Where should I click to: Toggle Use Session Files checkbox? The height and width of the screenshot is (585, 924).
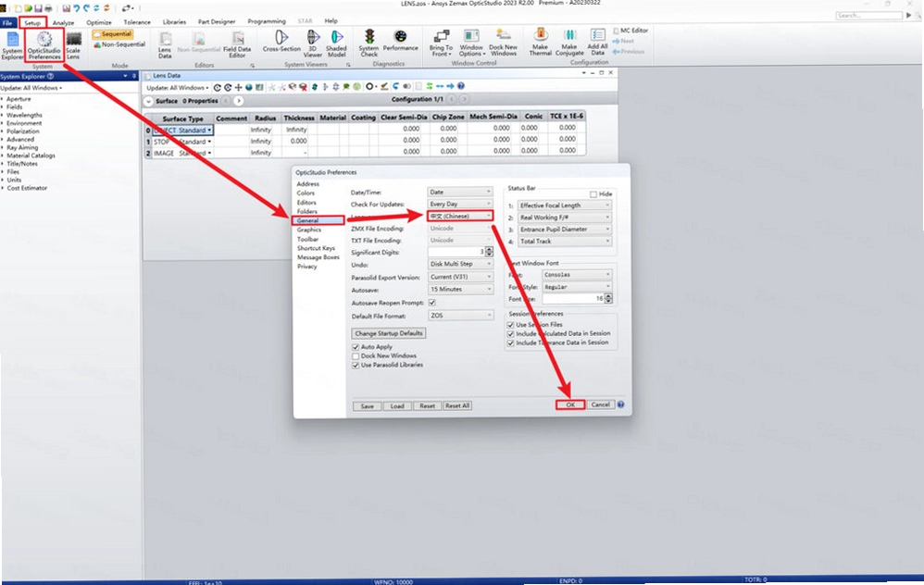(x=511, y=325)
